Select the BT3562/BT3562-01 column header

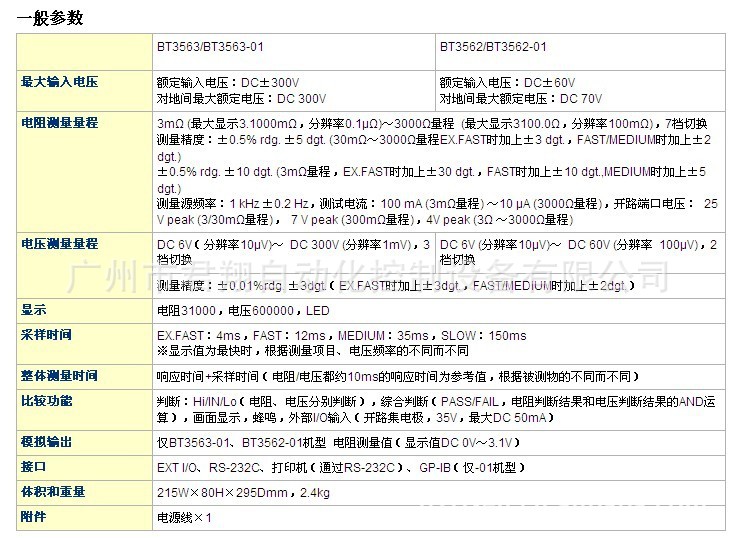coord(493,47)
